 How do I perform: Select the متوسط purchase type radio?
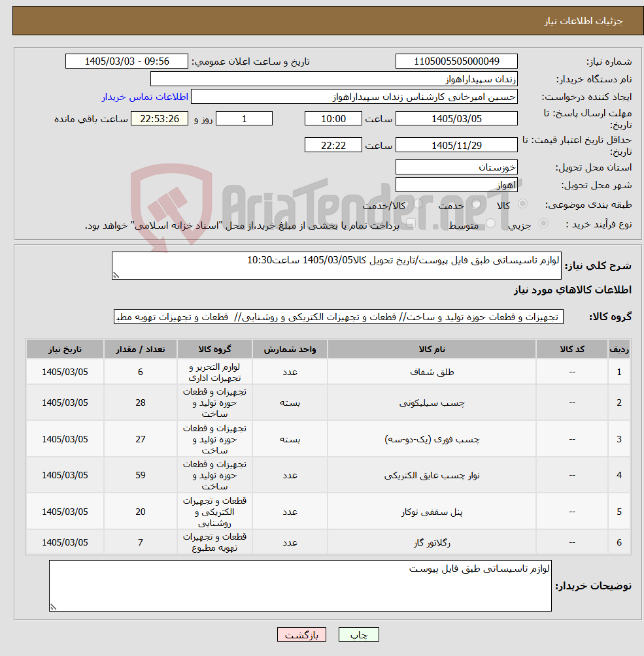490,223
